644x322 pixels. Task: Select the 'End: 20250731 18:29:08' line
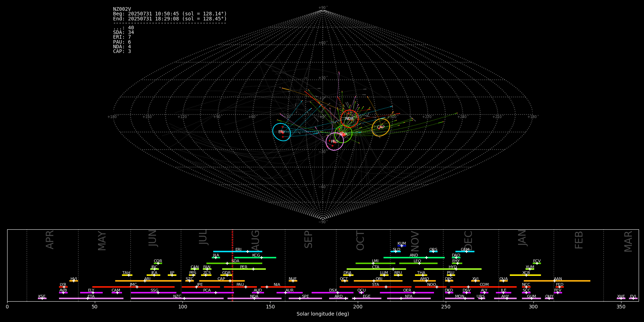(170, 19)
